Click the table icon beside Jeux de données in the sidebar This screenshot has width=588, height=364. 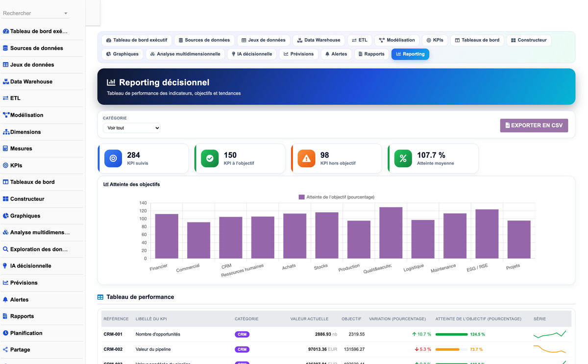[x=6, y=65]
